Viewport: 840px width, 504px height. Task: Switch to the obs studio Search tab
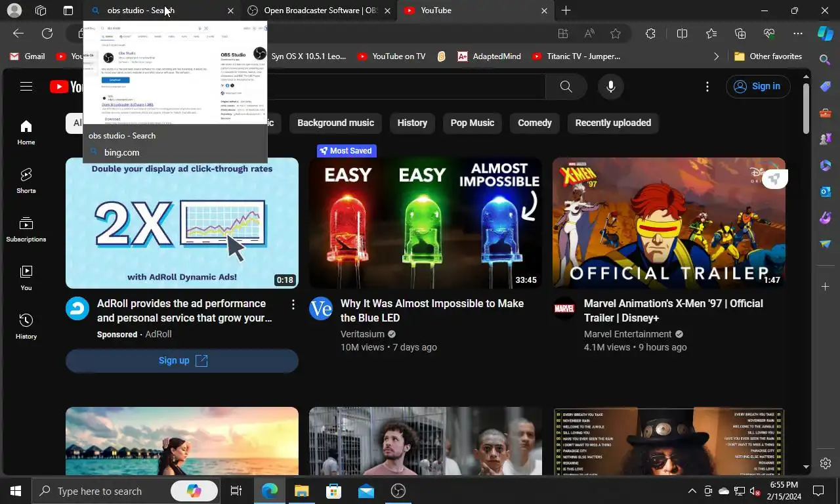pos(163,10)
